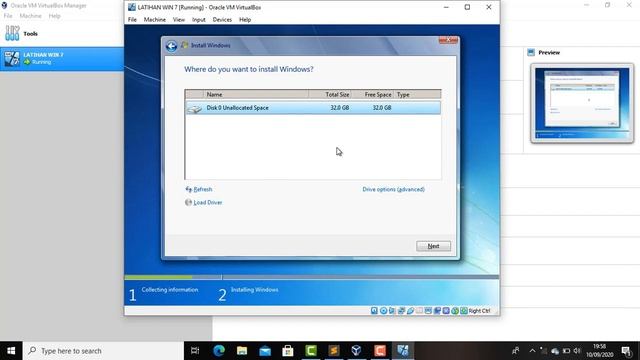
Task: Show hidden system tray icons
Action: (x=532, y=351)
